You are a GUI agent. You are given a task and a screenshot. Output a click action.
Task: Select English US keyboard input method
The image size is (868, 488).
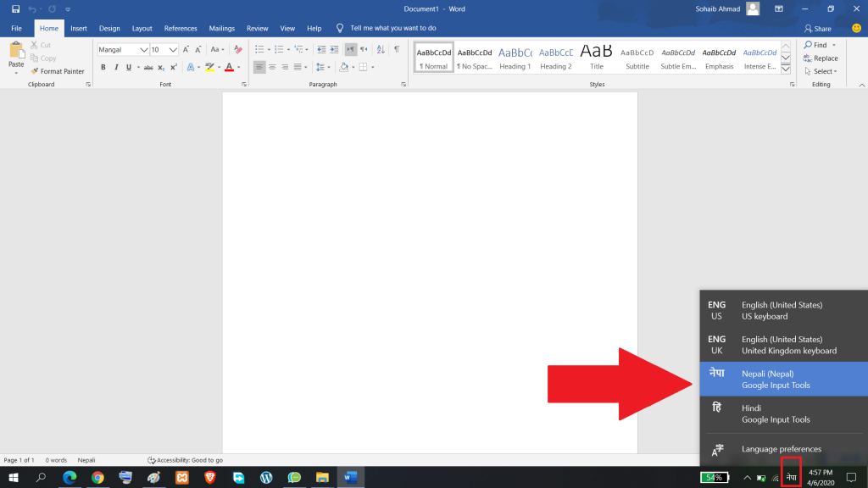point(784,310)
